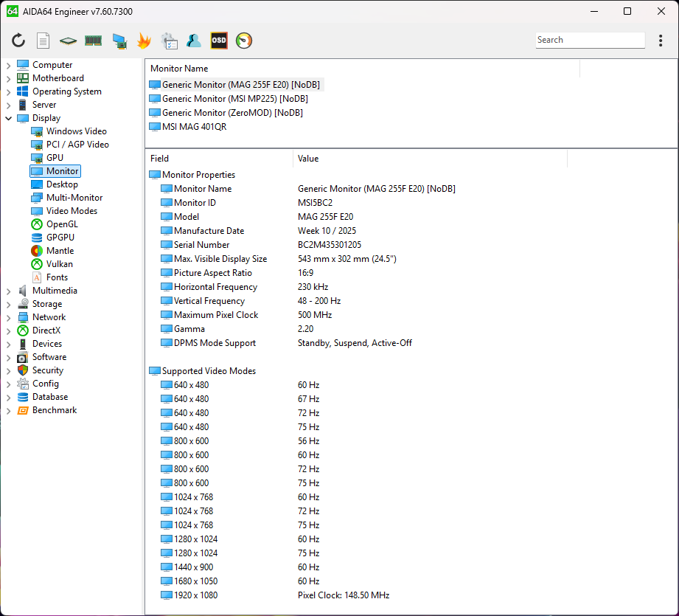Select Generic Monitor (ZeroMOD) entry
Viewport: 679px width, 616px height.
[226, 113]
